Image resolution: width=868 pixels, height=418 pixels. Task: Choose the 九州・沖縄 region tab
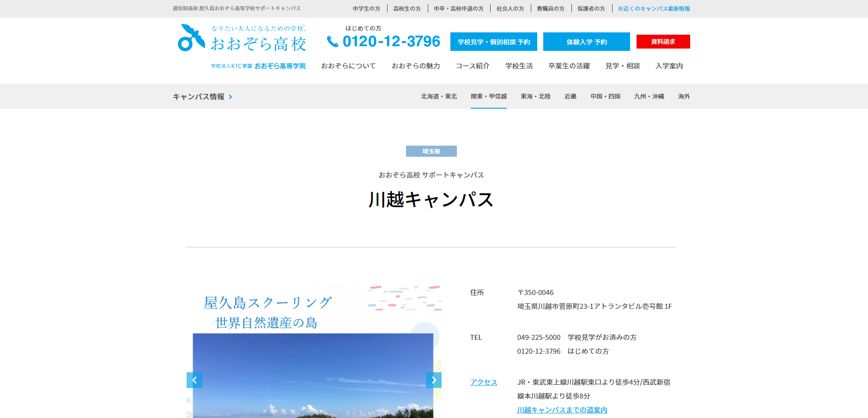tap(649, 96)
